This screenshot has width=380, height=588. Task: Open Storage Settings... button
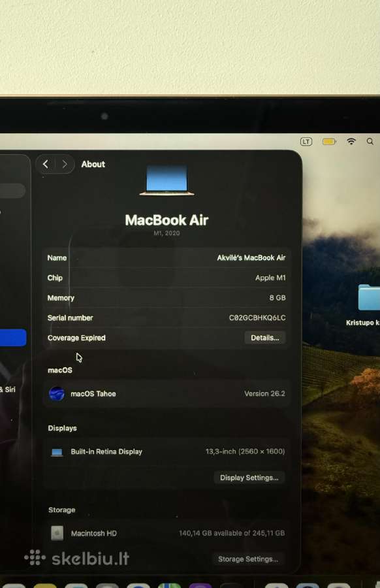(248, 559)
